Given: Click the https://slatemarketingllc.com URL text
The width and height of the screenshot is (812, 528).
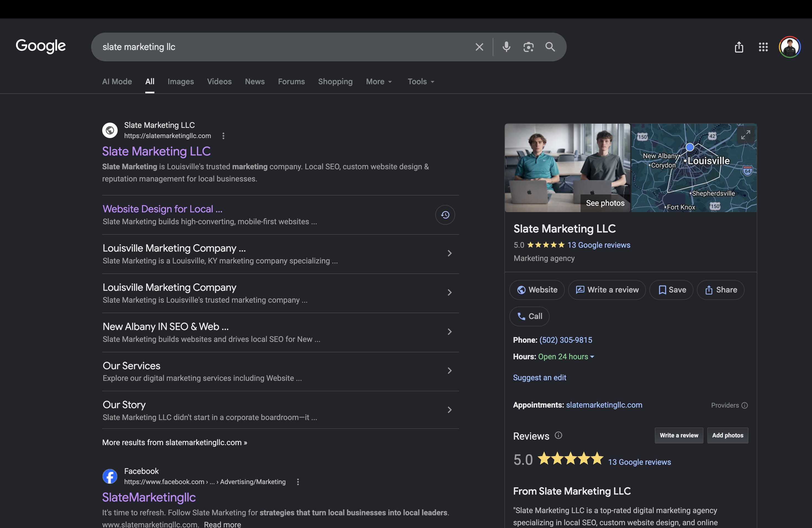Looking at the screenshot, I should tap(168, 136).
